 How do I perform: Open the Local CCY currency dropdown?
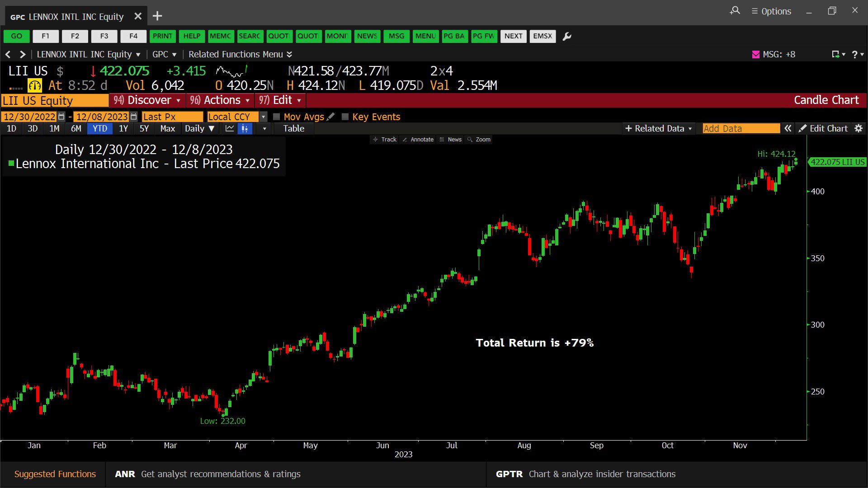[263, 117]
